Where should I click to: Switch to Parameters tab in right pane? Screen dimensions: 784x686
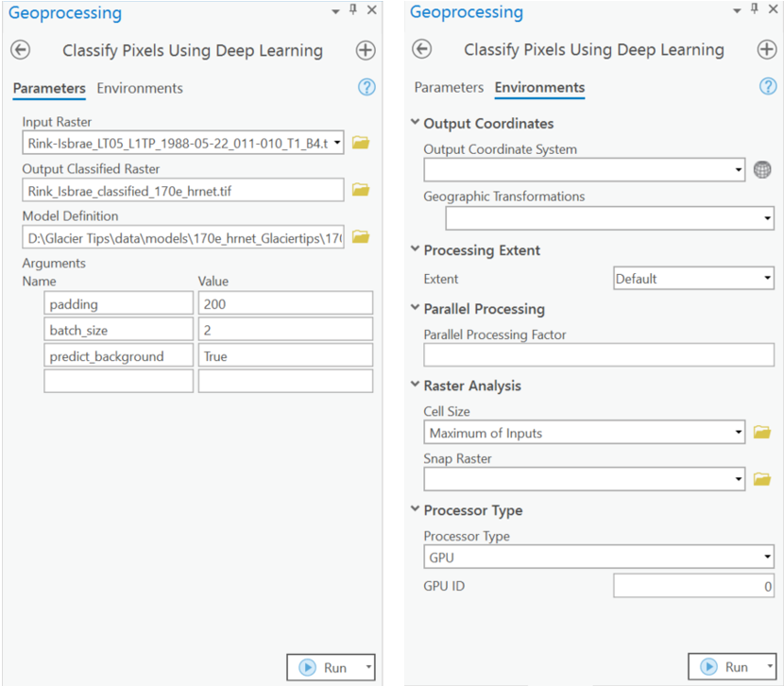pyautogui.click(x=449, y=88)
